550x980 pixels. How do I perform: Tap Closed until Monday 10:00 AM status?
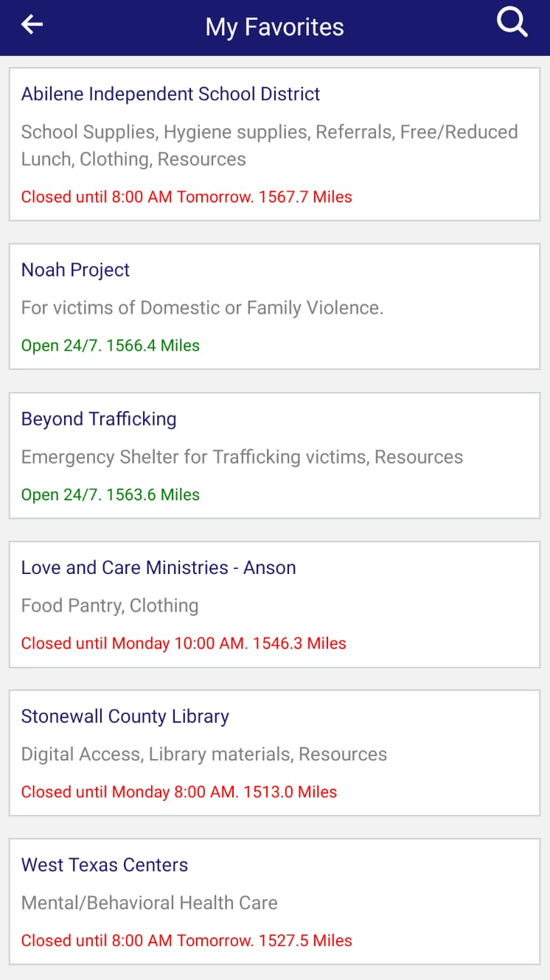tap(183, 643)
